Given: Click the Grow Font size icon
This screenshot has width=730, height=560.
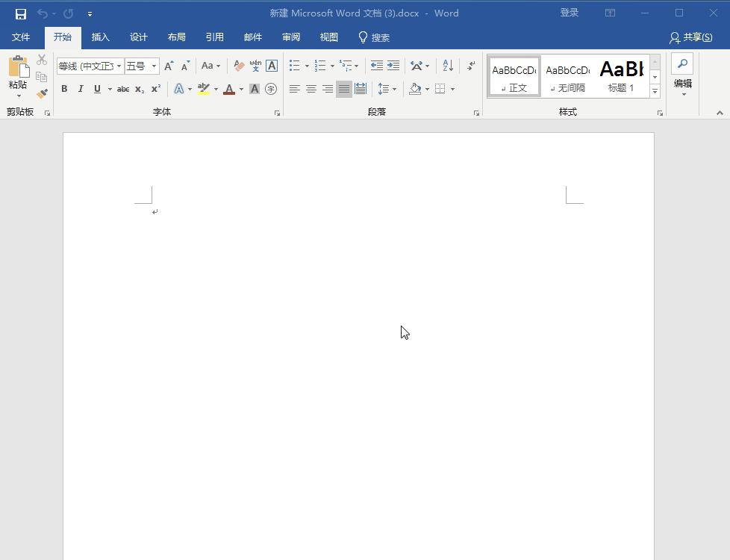Looking at the screenshot, I should [x=169, y=66].
